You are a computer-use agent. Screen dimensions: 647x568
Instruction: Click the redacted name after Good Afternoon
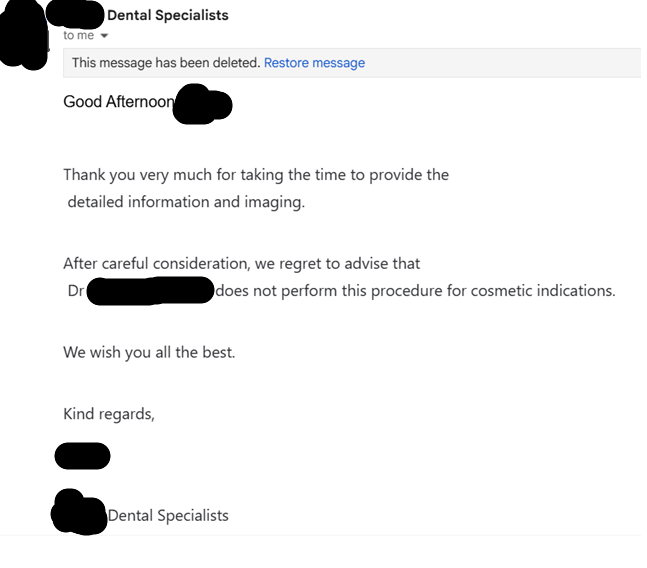(203, 105)
